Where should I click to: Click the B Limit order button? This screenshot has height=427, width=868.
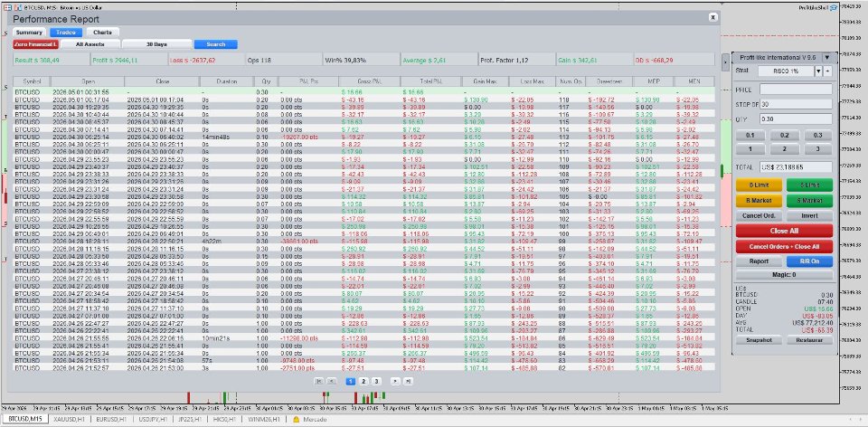pyautogui.click(x=759, y=185)
